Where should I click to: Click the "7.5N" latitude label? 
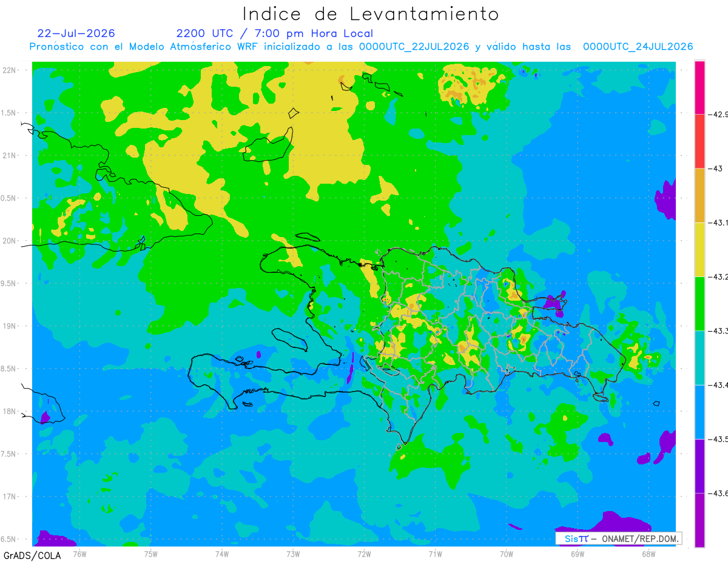click(9, 453)
